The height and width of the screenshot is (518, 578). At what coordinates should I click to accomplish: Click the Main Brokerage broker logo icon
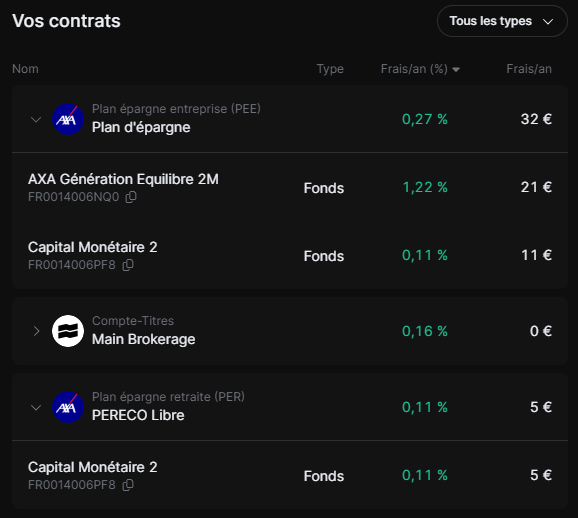pos(68,331)
